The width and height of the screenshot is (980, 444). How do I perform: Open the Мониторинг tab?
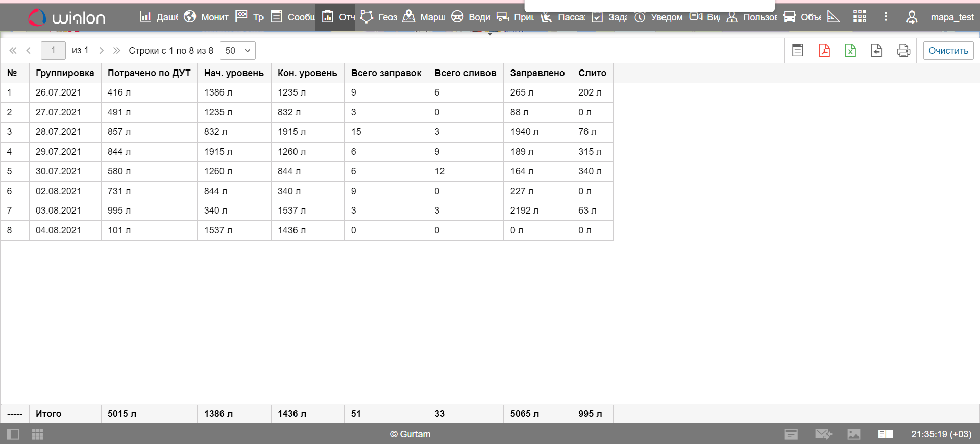pos(207,17)
